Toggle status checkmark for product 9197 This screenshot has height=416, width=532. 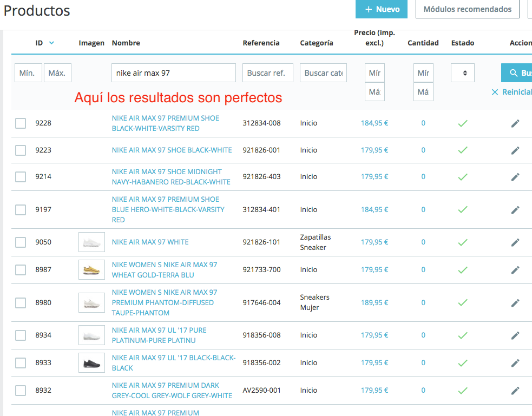463,210
